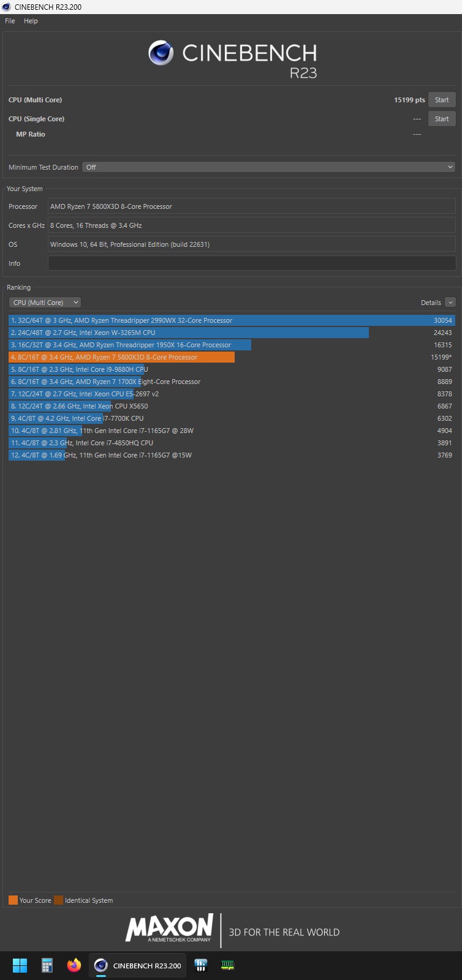Click the Processor name field
462x980 pixels.
click(252, 206)
